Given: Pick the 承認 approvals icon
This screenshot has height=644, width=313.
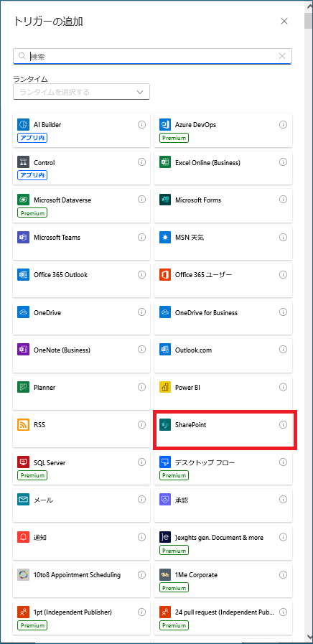Looking at the screenshot, I should (x=164, y=500).
